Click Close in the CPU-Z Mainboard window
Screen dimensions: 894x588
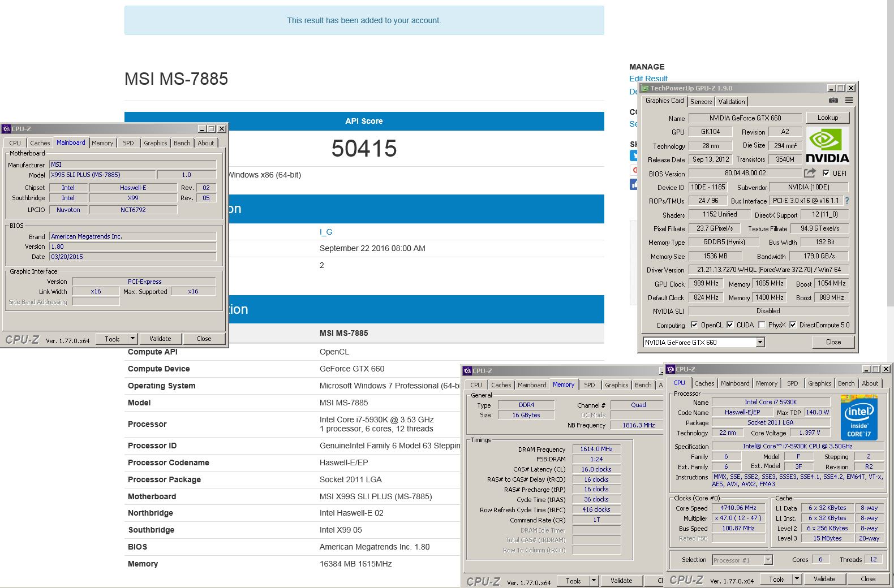click(204, 339)
